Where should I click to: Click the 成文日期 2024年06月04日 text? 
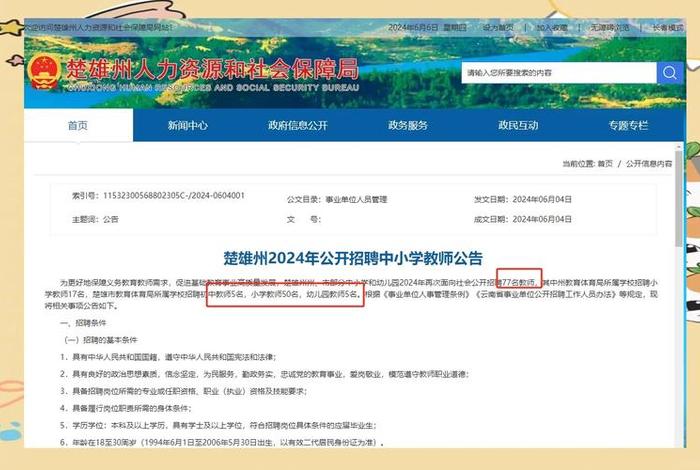523,219
